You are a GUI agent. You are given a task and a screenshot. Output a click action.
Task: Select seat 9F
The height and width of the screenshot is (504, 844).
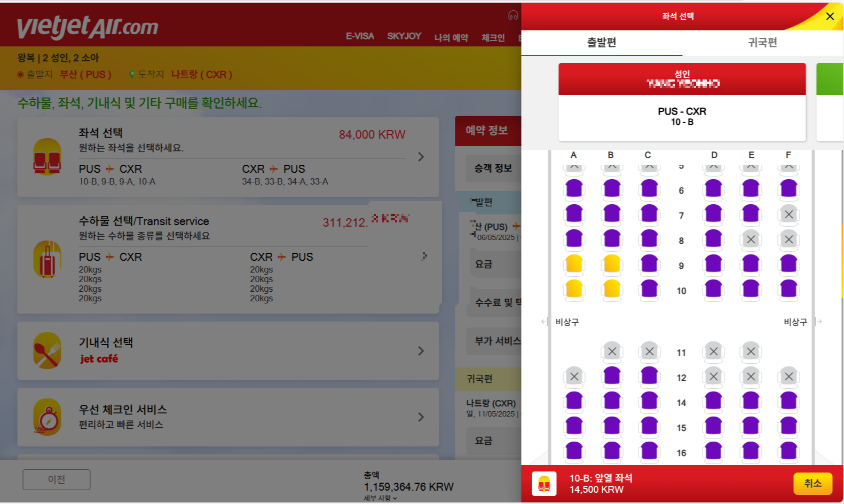click(x=788, y=265)
